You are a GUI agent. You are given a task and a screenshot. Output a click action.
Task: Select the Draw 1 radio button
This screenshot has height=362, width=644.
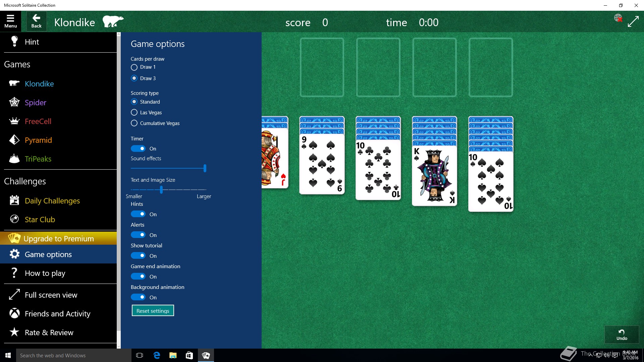coord(134,67)
